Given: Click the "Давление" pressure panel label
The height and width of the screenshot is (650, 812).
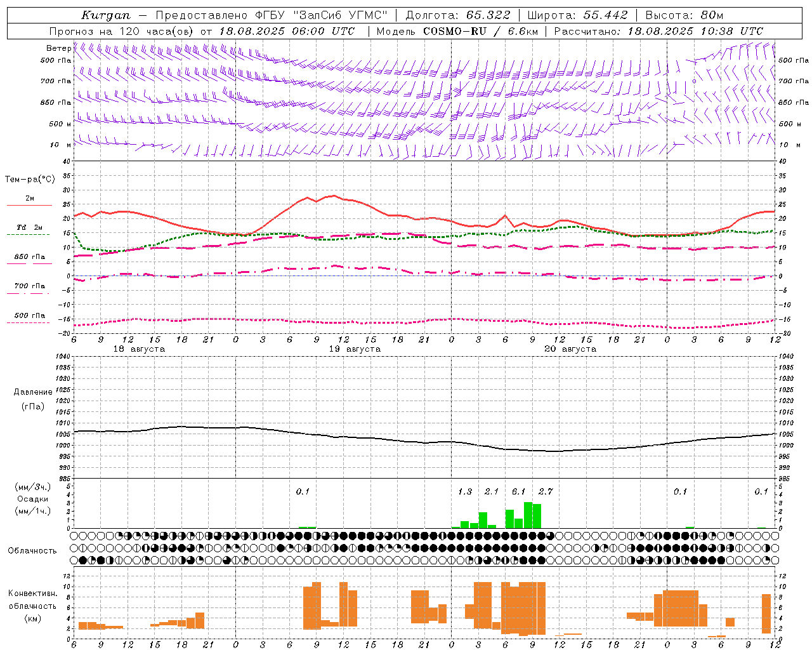Looking at the screenshot, I should point(33,392).
